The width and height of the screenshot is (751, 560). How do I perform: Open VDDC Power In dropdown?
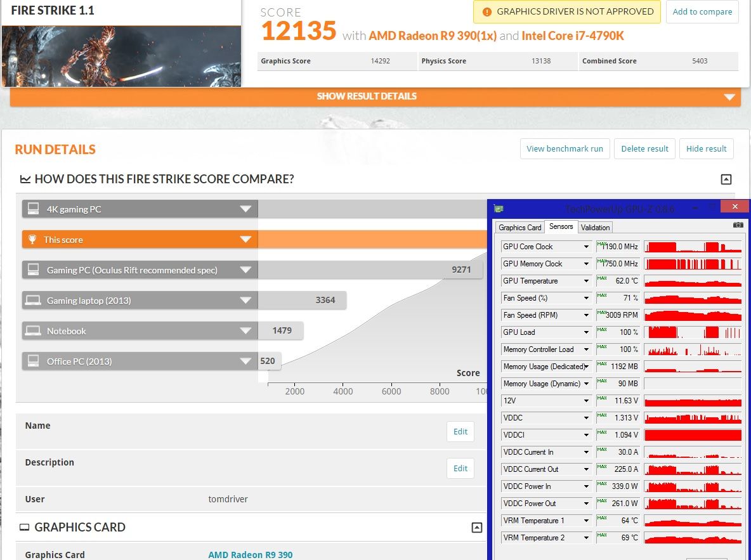(585, 486)
